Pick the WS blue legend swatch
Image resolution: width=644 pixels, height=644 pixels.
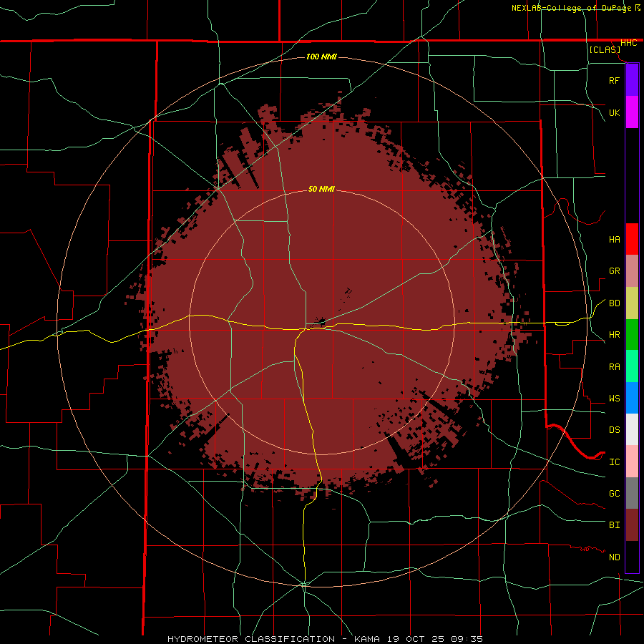[x=632, y=398]
